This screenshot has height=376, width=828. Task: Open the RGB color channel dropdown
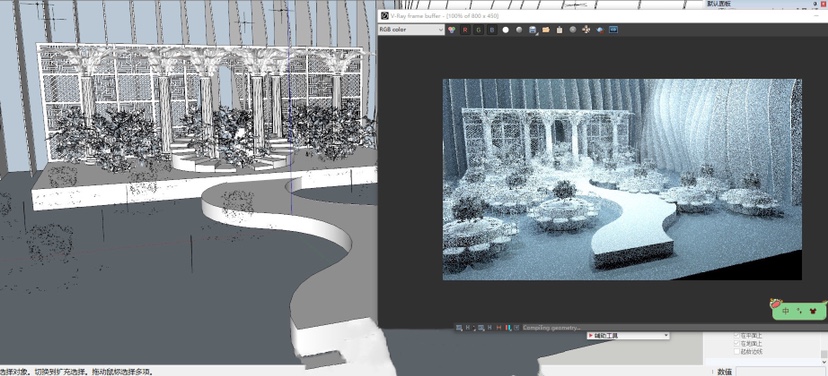tap(411, 30)
